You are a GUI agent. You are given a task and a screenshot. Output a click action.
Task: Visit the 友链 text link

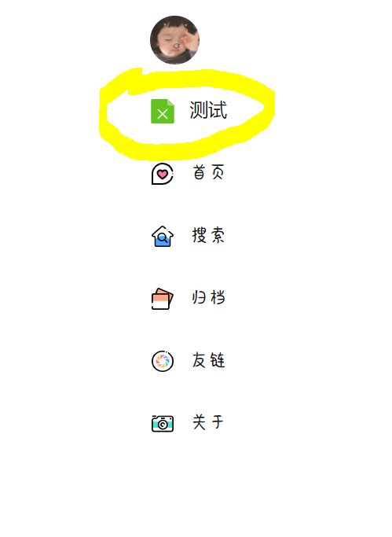pos(208,360)
